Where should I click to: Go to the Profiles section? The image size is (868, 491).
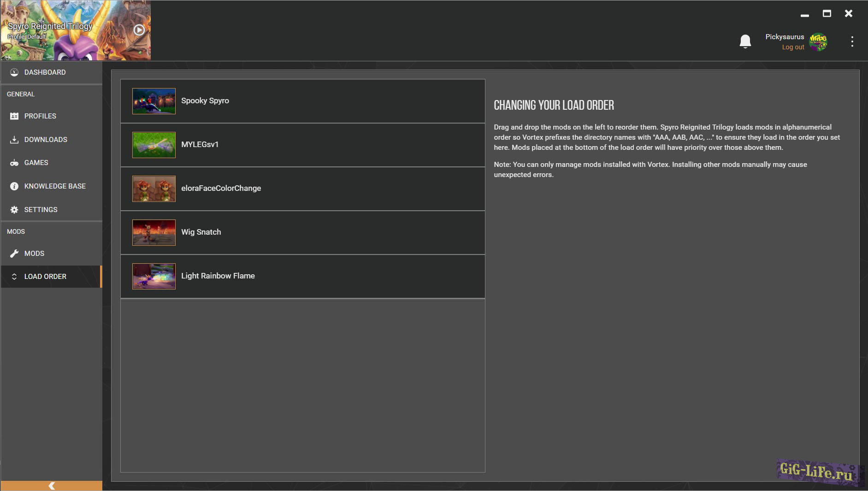[x=40, y=116]
